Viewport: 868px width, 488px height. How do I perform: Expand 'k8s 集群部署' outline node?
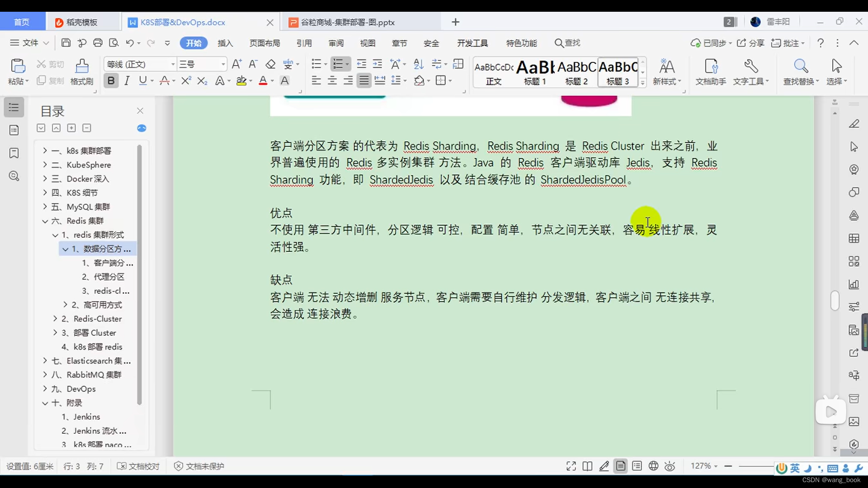coord(45,150)
